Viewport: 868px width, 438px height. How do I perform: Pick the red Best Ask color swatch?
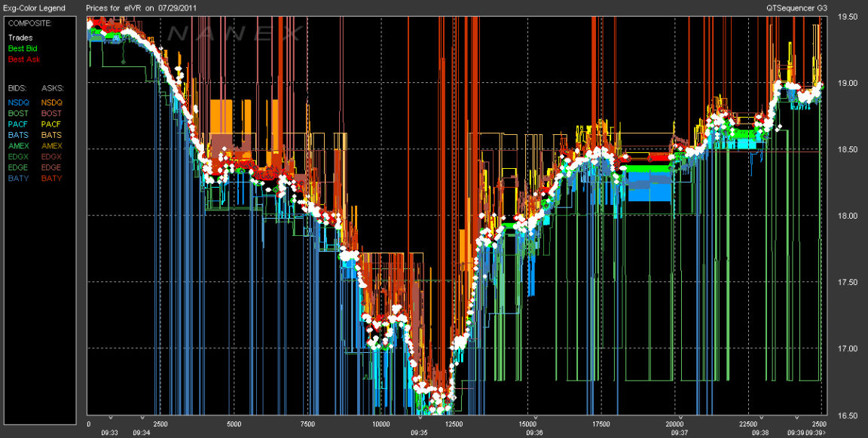click(23, 58)
